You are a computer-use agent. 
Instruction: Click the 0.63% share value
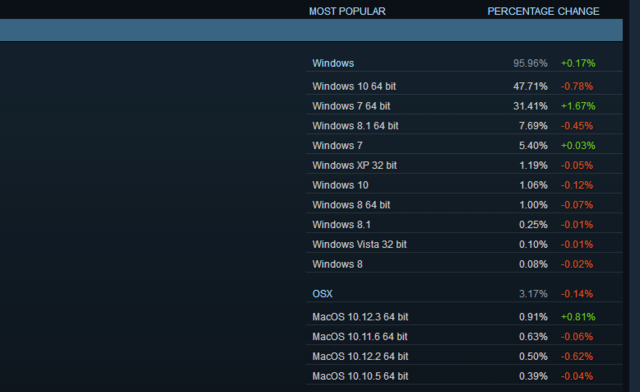point(533,337)
